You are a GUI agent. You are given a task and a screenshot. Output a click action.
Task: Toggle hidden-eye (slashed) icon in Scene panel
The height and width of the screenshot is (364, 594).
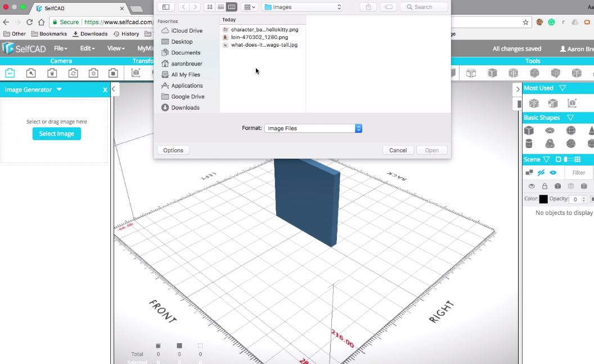tap(541, 173)
